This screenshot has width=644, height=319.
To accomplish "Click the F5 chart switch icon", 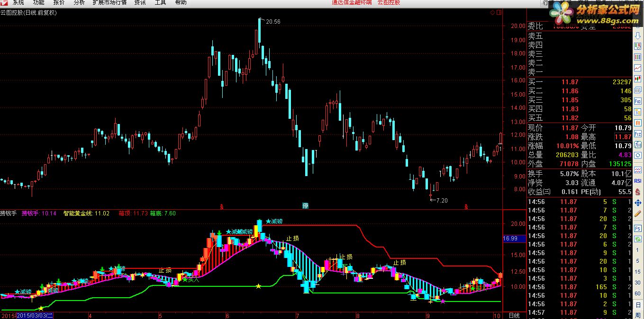I will point(638,228).
